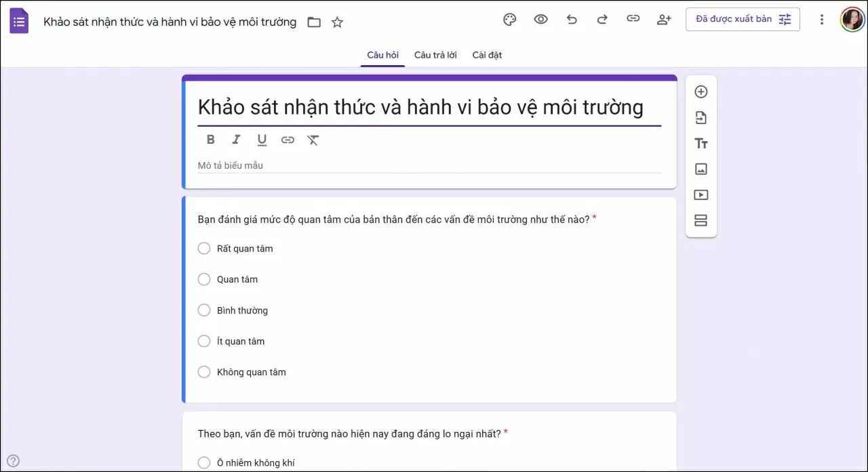Switch to the 'Câu trả lời' tab

click(435, 55)
